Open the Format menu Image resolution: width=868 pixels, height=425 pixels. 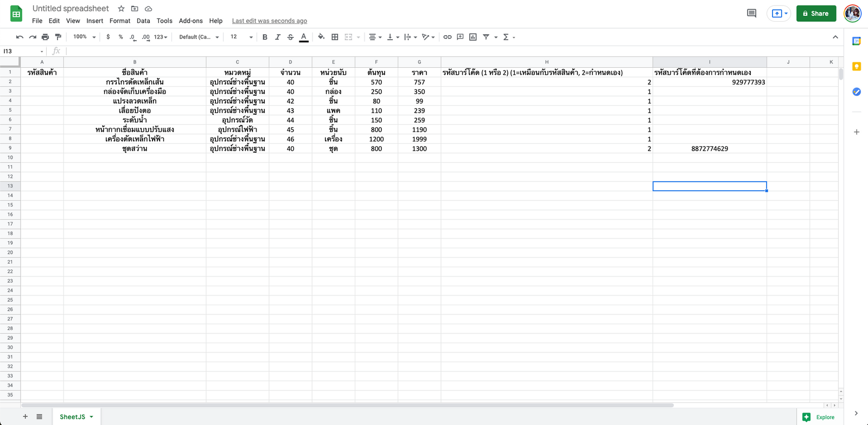(119, 21)
